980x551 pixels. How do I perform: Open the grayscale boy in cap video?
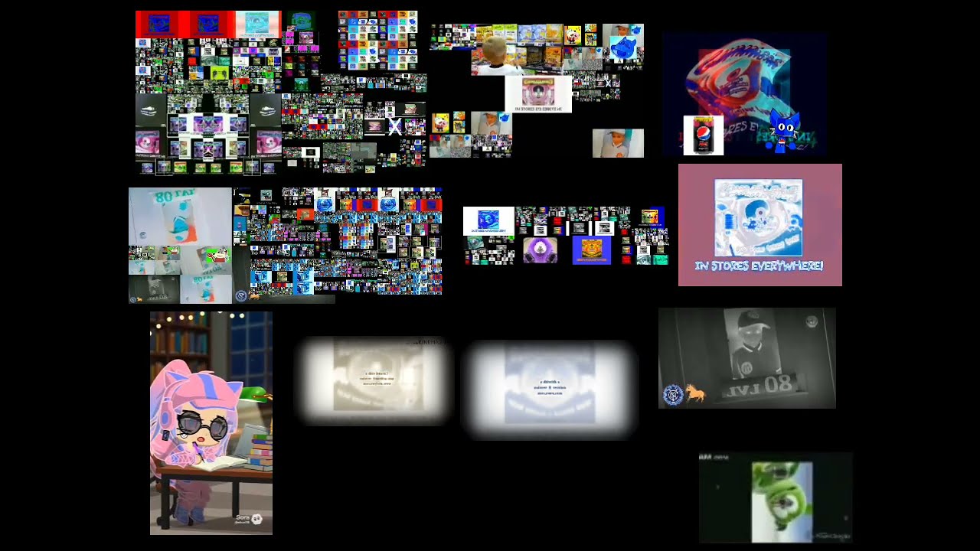click(747, 358)
